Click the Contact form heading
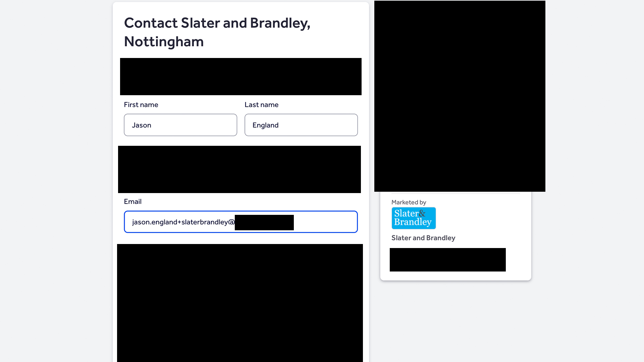The image size is (644, 362). tap(217, 32)
